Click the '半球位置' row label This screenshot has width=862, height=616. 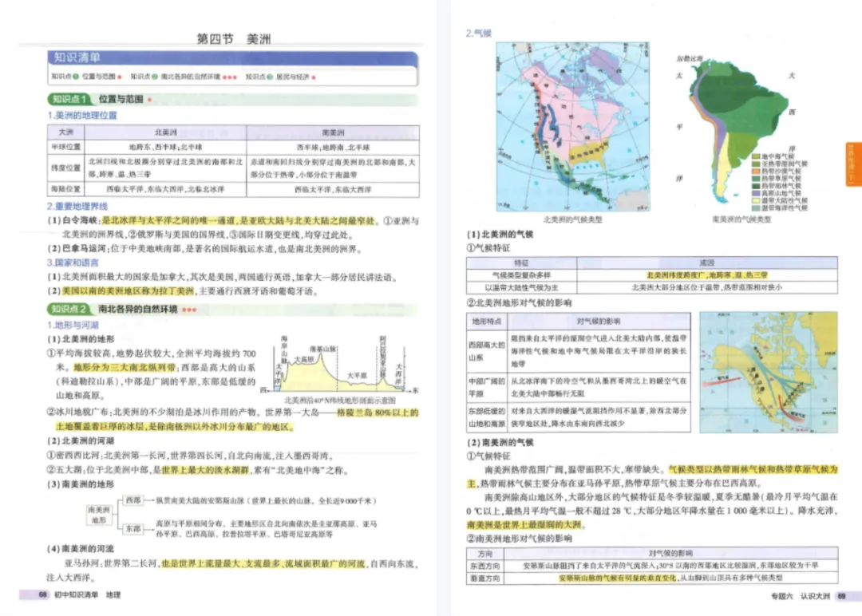pos(66,148)
